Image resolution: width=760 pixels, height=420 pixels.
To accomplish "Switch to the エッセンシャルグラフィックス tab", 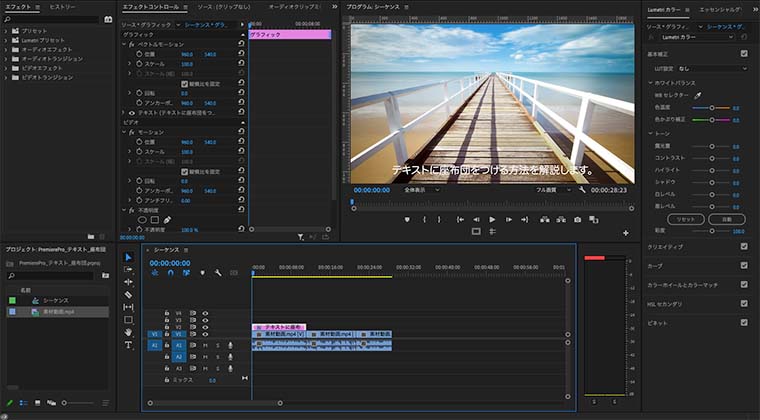I will pyautogui.click(x=720, y=9).
